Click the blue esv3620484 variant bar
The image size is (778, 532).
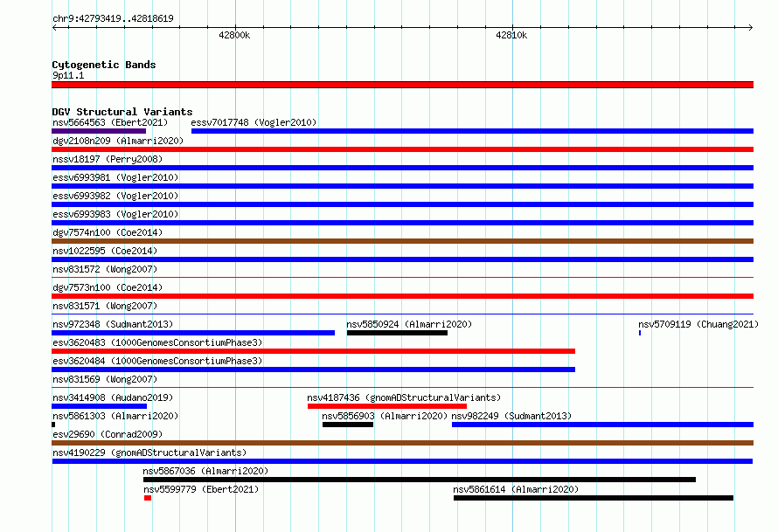click(x=313, y=370)
